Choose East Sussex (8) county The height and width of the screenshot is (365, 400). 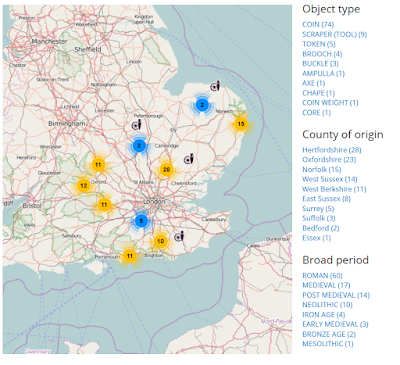pos(326,199)
